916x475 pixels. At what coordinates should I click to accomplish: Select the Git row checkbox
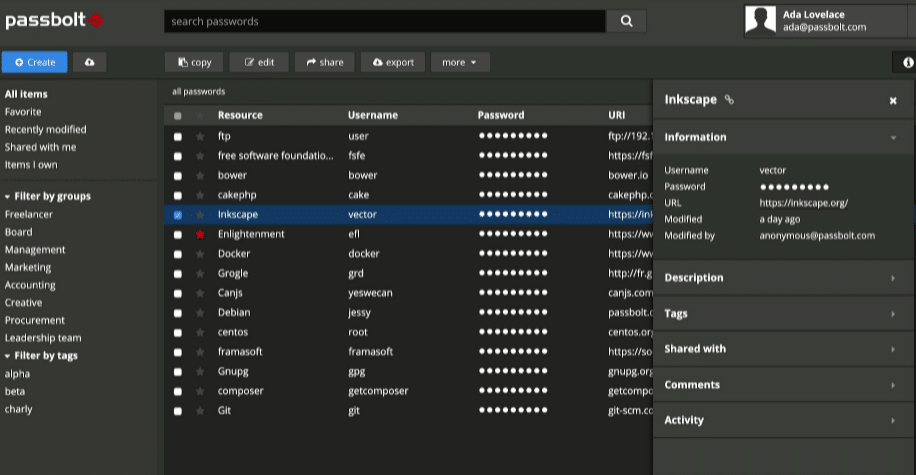click(x=178, y=411)
